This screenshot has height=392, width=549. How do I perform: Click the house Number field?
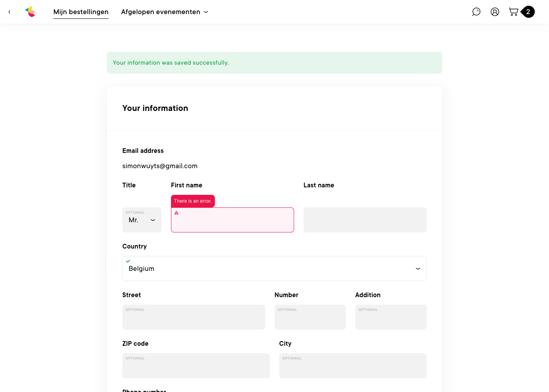[x=310, y=317]
